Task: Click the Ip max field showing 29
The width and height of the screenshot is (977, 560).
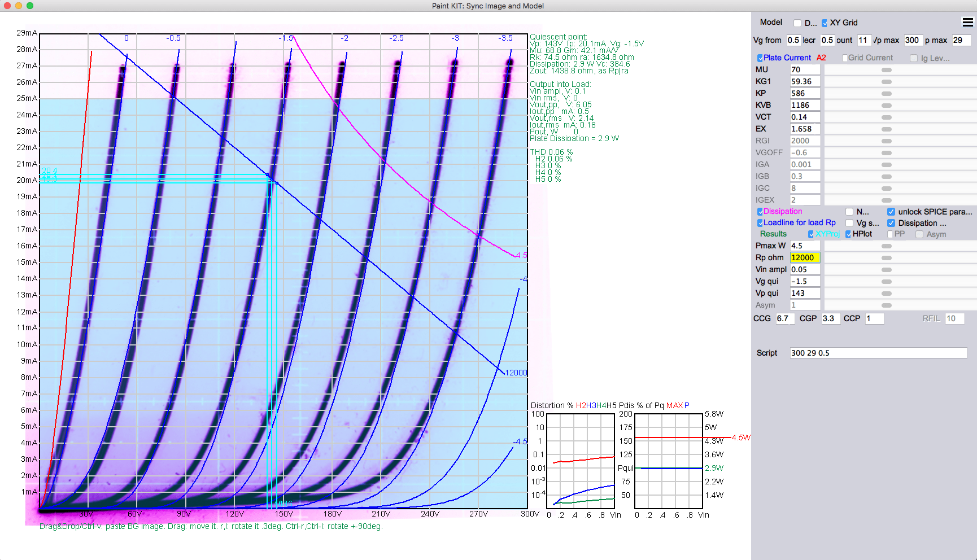Action: click(961, 40)
